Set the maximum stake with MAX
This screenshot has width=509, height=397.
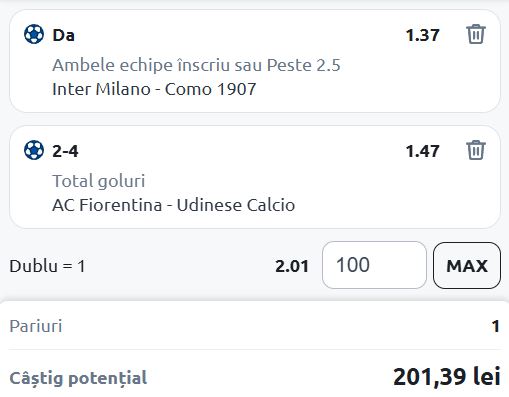467,265
